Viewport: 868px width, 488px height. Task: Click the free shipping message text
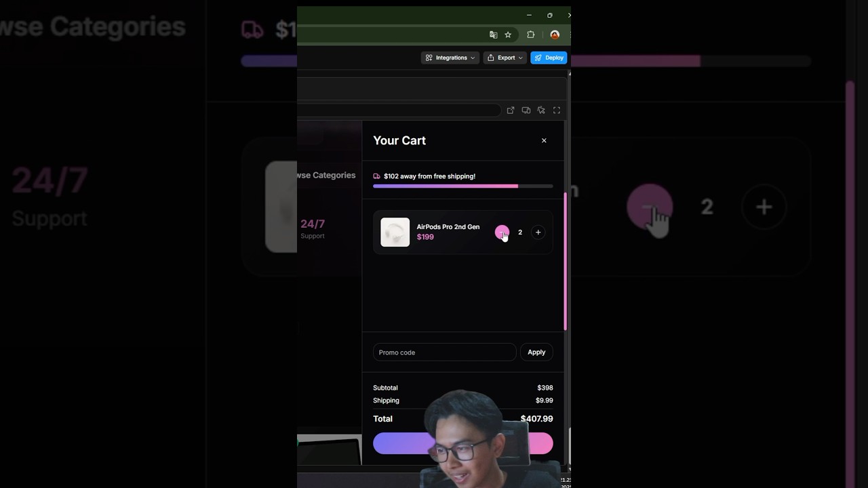point(429,176)
